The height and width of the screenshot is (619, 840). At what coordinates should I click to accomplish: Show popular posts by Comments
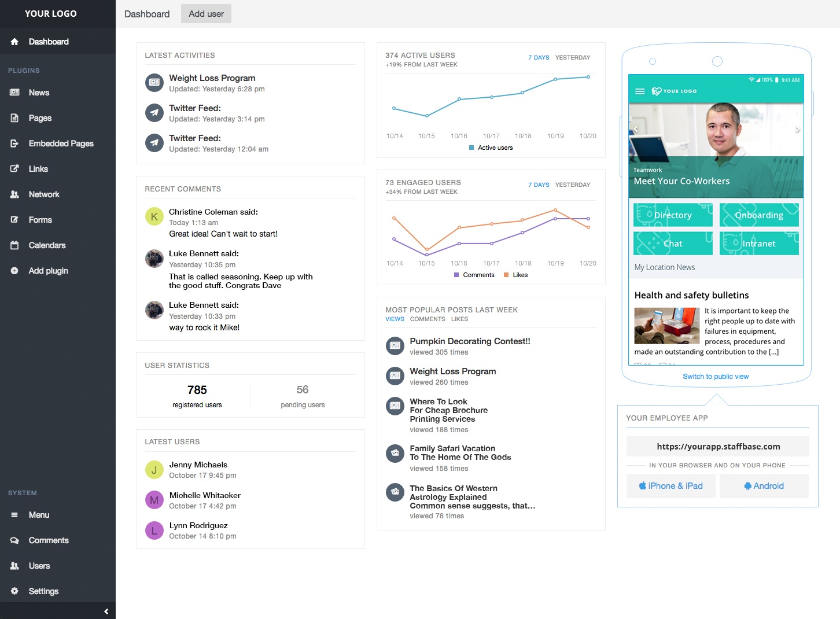[x=428, y=319]
